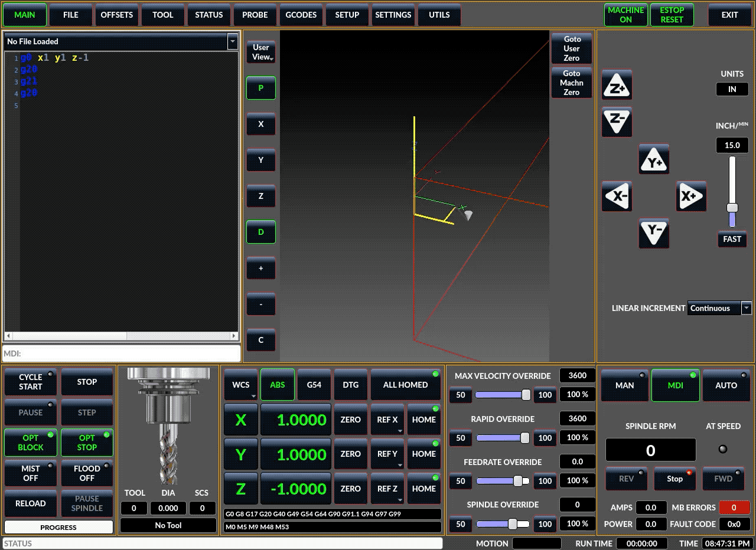Jog Y axis positive with Y+ arrow
Image resolution: width=756 pixels, height=550 pixels.
[x=654, y=159]
